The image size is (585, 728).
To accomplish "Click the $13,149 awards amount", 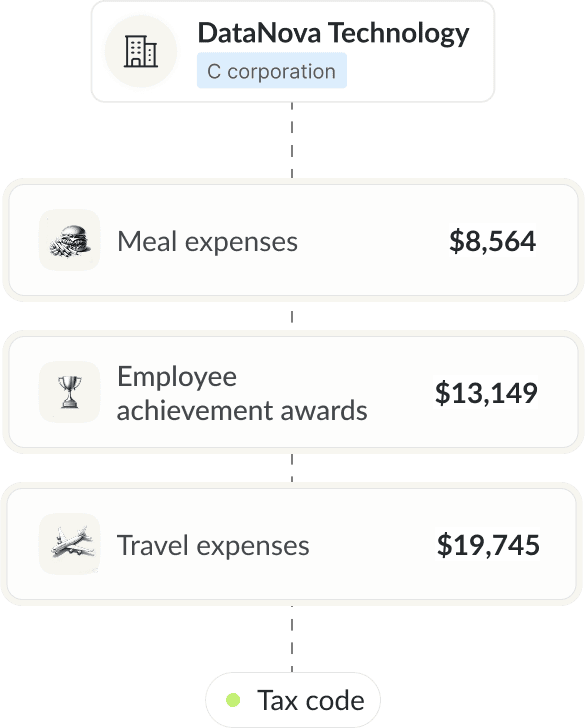I will click(486, 393).
